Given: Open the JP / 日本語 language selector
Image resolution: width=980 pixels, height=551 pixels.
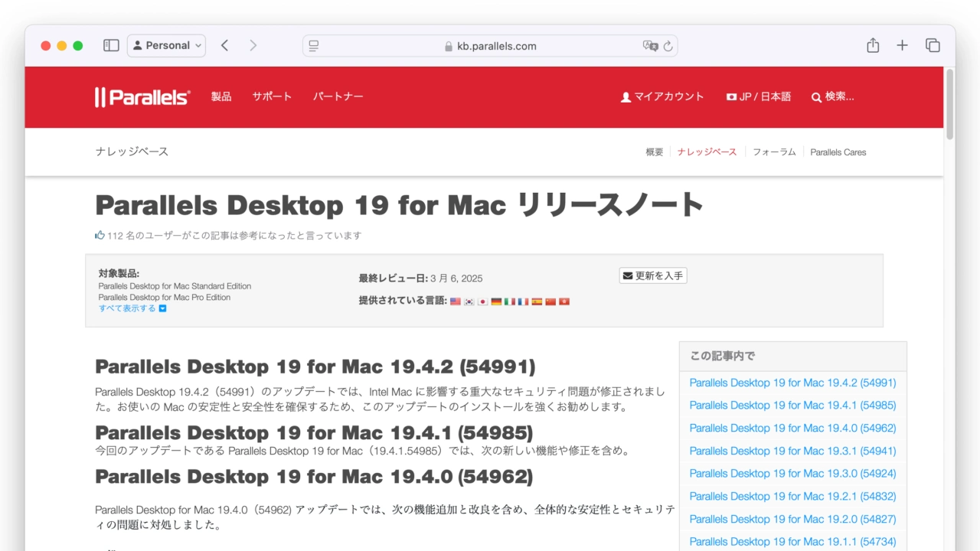Looking at the screenshot, I should click(x=758, y=96).
